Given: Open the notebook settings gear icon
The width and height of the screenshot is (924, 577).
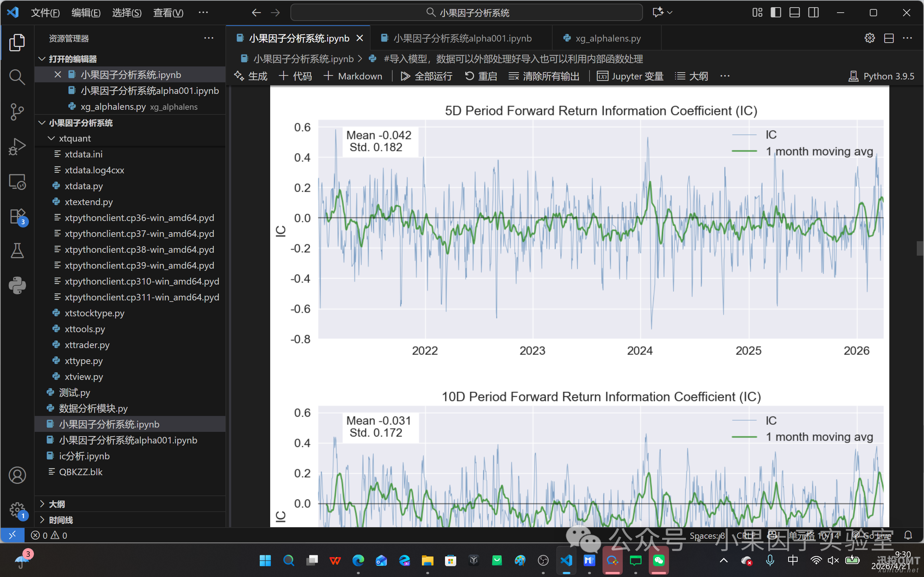Looking at the screenshot, I should (x=869, y=38).
